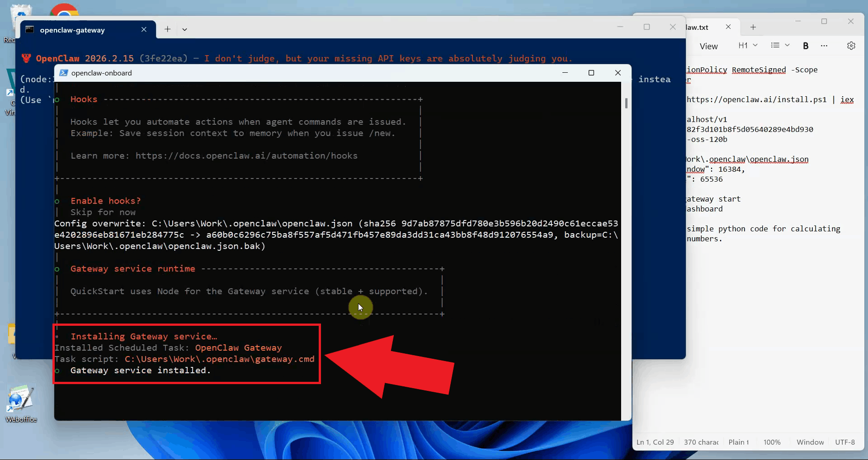Click the UTF-8 encoding indicator

[844, 442]
